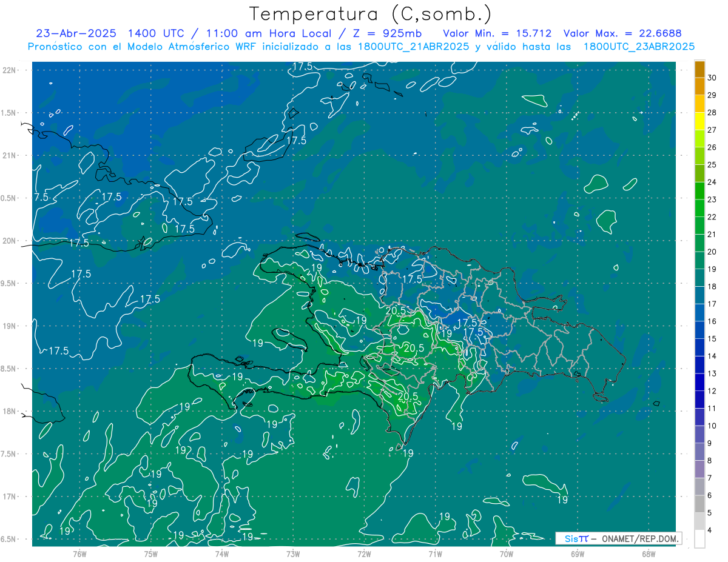Click the color scale label "28"
Image resolution: width=728 pixels, height=562 pixels.
pos(712,112)
